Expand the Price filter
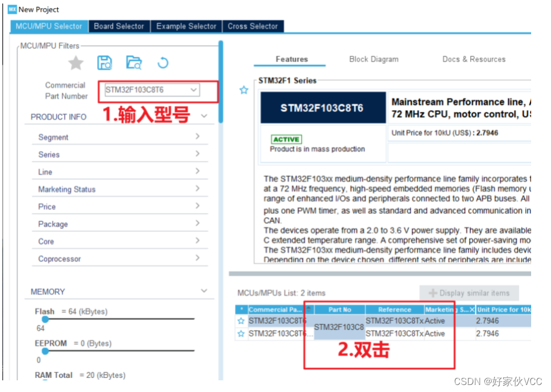The height and width of the screenshot is (392, 551). click(x=197, y=206)
